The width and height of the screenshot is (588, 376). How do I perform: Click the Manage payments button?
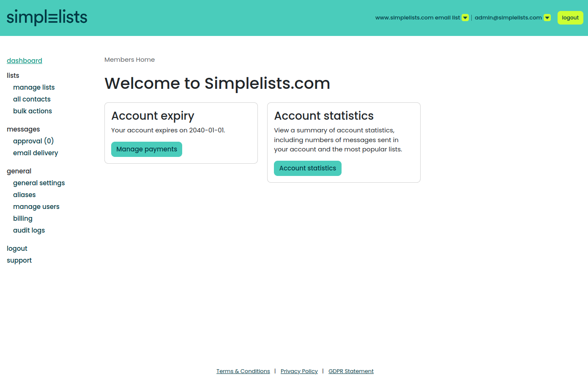[x=147, y=149]
